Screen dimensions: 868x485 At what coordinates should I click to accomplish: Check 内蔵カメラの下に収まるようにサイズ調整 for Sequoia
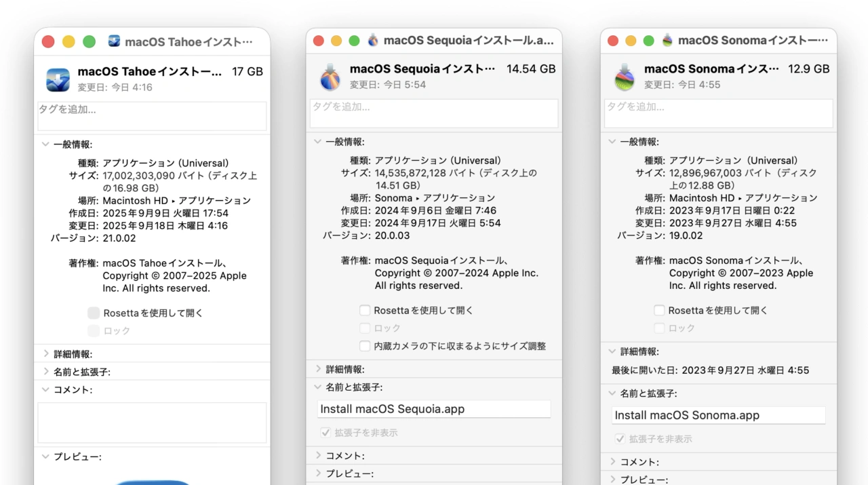pos(364,346)
